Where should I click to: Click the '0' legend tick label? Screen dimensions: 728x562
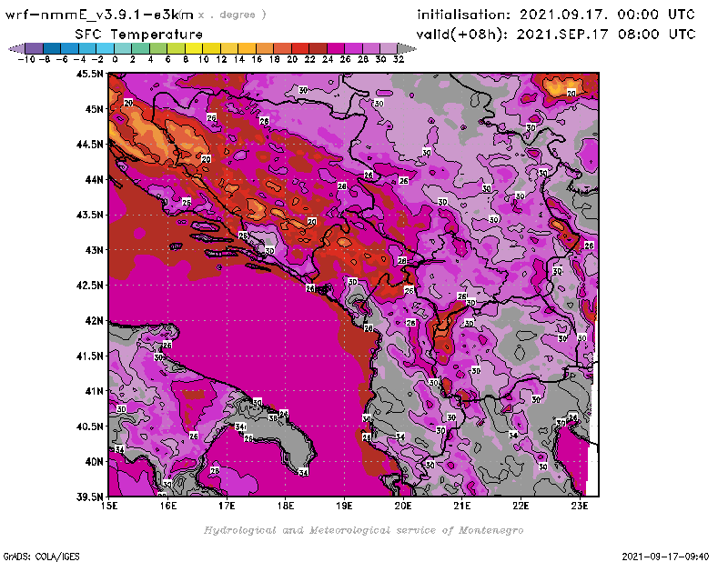point(115,60)
